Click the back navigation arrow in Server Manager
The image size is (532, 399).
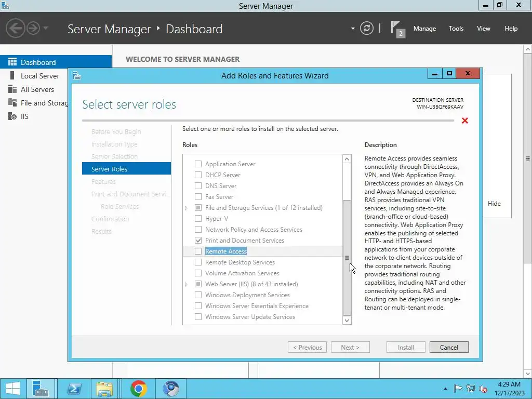coord(15,28)
